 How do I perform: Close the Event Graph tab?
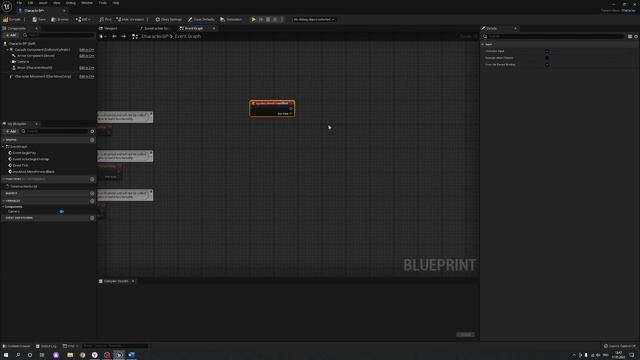(214, 28)
